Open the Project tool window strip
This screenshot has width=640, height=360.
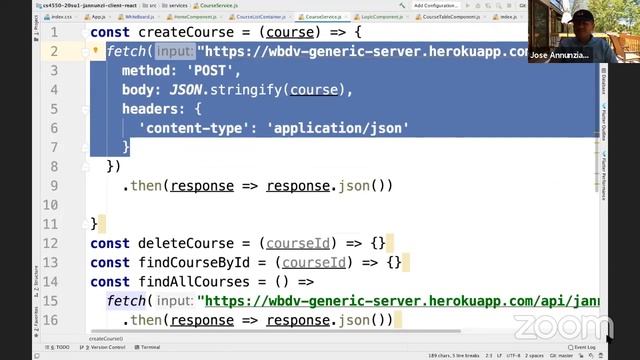(x=36, y=28)
